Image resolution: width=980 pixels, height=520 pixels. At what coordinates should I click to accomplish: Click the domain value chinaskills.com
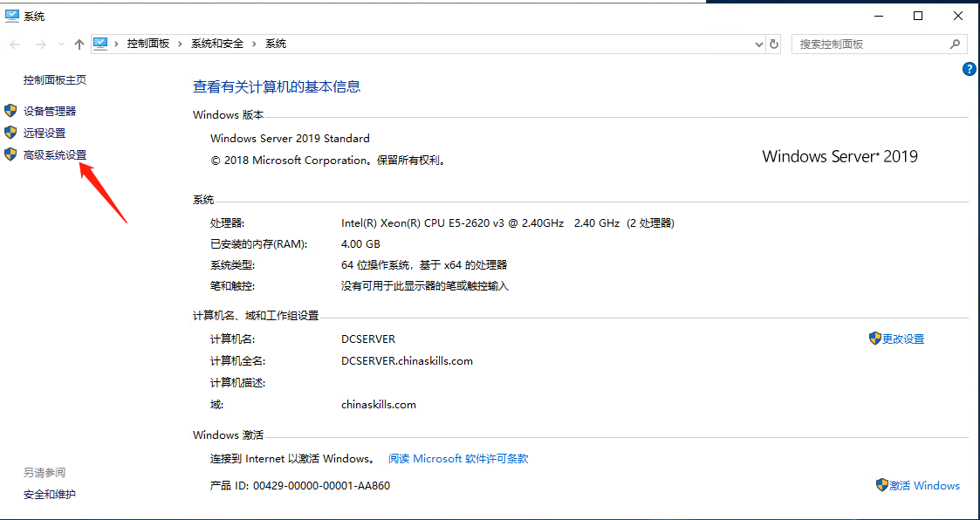(x=379, y=404)
